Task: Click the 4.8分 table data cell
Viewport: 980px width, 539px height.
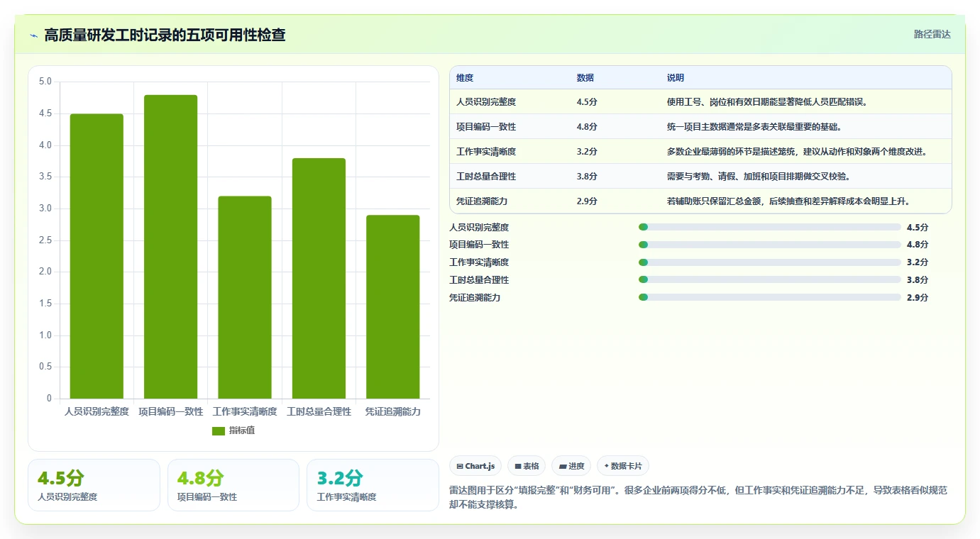Action: click(587, 126)
